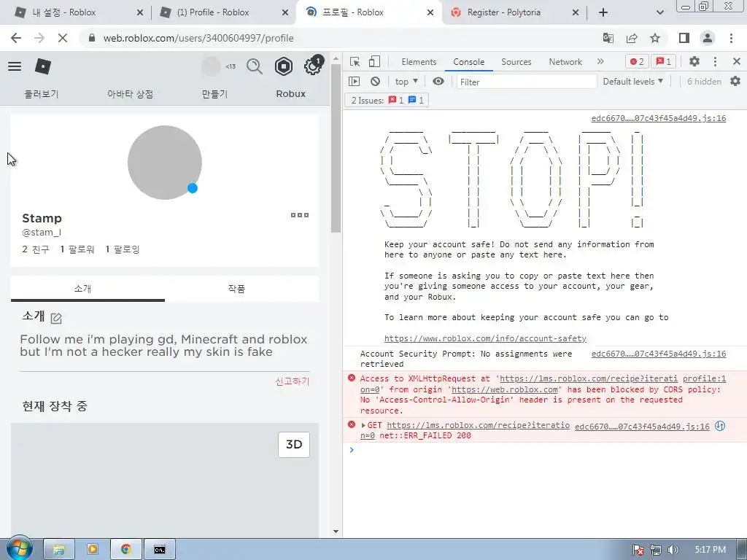Open the Chrome profile avatar menu
This screenshot has height=560, width=747.
[708, 38]
